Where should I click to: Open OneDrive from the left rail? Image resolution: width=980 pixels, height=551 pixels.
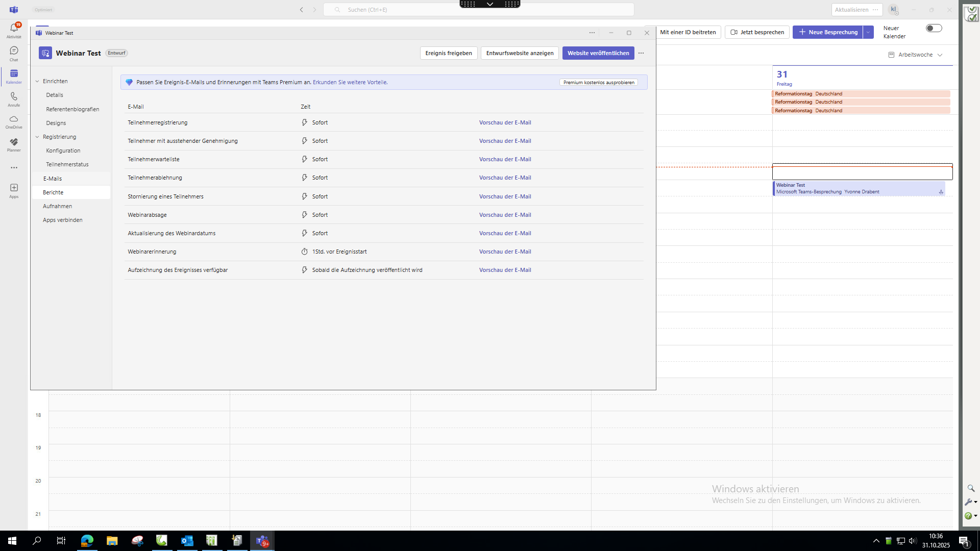(x=14, y=121)
